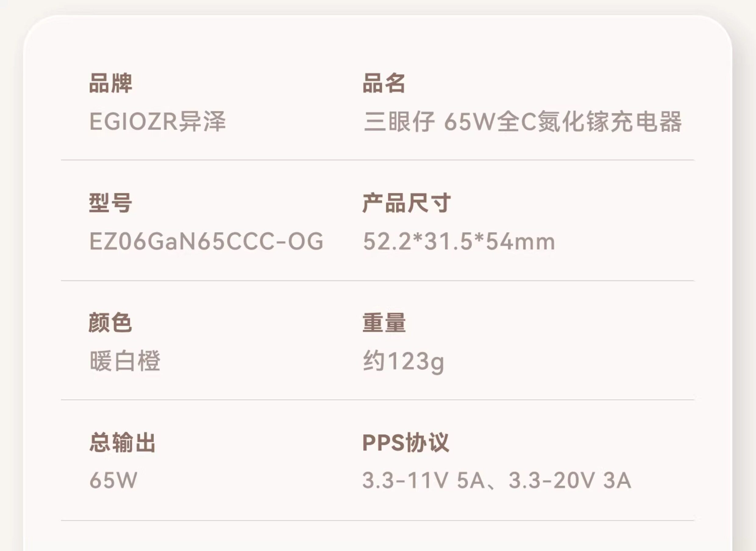Click the 3.3-20V 3A specification text
The height and width of the screenshot is (551, 756).
coord(570,480)
